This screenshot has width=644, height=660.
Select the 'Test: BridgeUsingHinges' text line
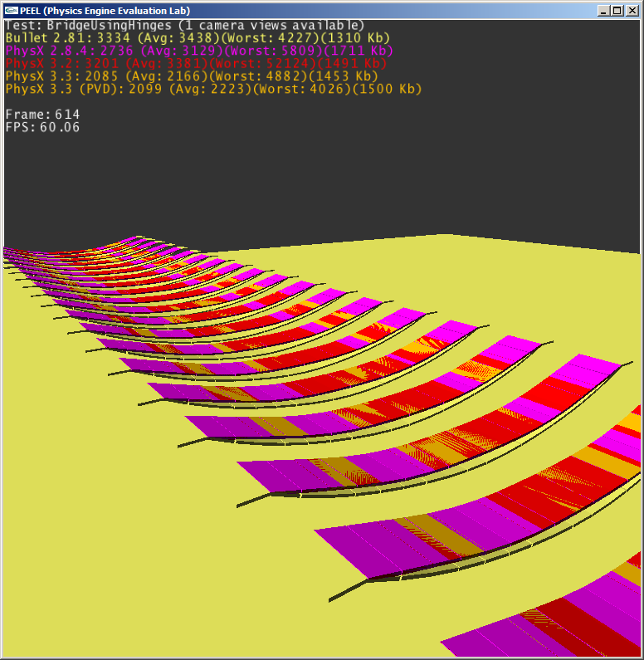[x=185, y=26]
